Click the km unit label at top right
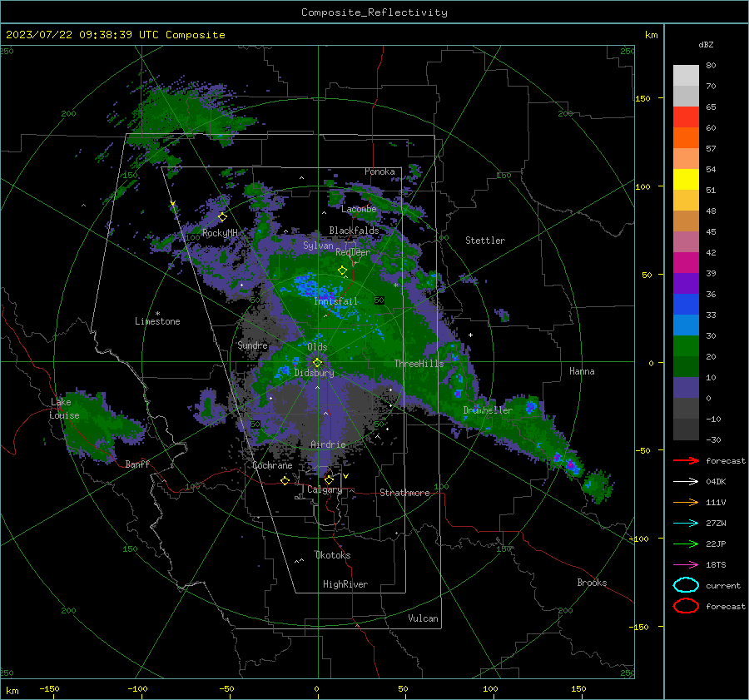 click(x=651, y=35)
